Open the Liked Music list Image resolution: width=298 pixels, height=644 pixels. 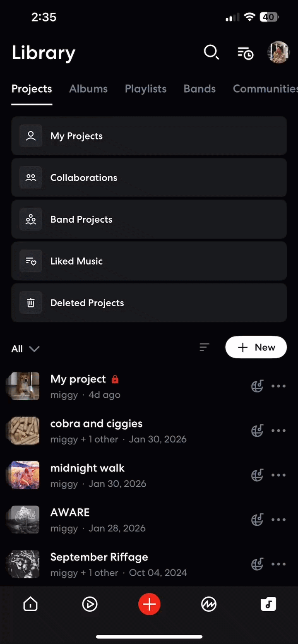[149, 261]
